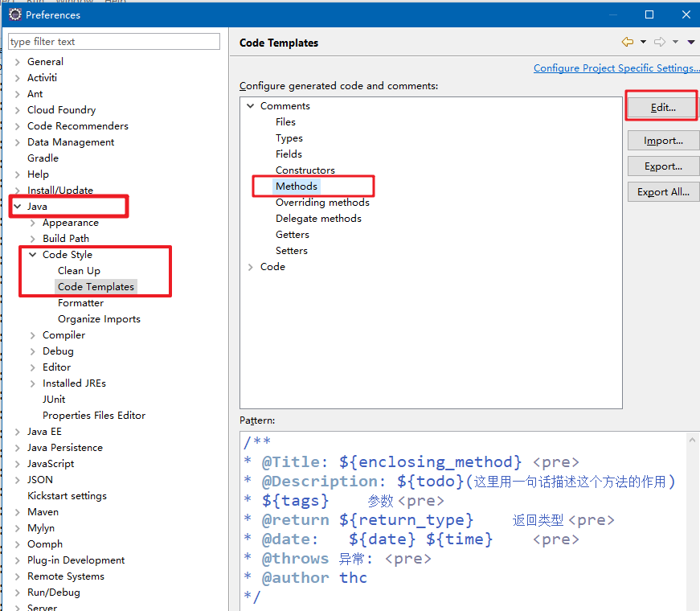This screenshot has width=700, height=611.
Task: Select the Getters template
Action: point(293,235)
